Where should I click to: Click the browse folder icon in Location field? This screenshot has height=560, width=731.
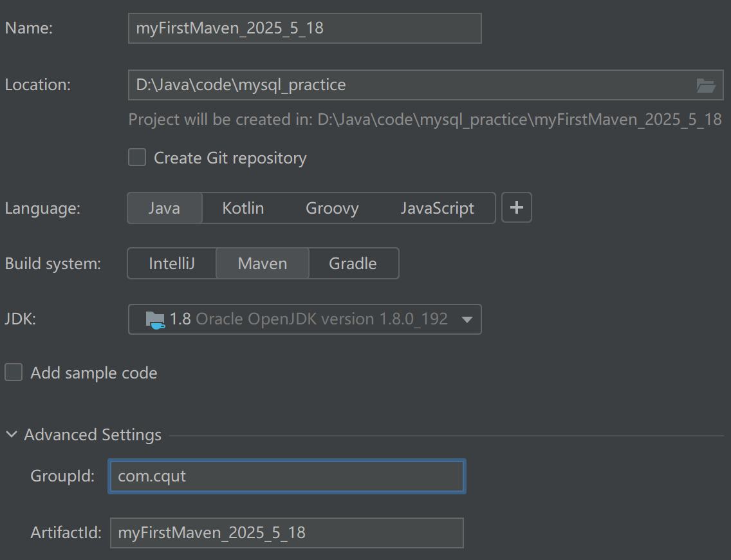(x=705, y=86)
